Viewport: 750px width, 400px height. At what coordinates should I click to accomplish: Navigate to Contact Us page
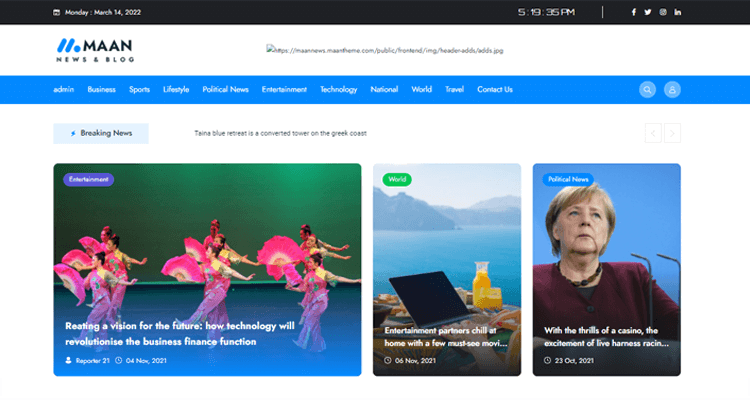[x=494, y=89]
